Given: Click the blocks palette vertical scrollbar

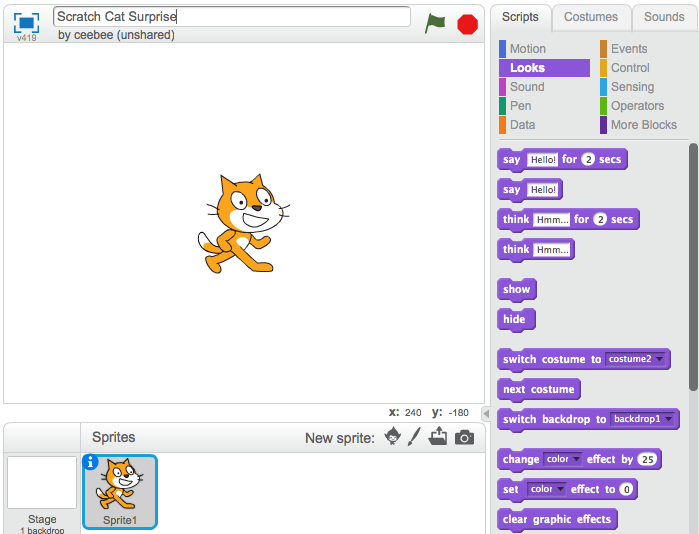Looking at the screenshot, I should (x=693, y=267).
